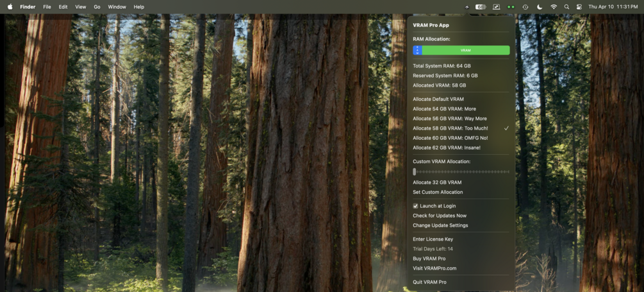Click the VRAM Pro App title
The height and width of the screenshot is (292, 644).
pyautogui.click(x=431, y=25)
